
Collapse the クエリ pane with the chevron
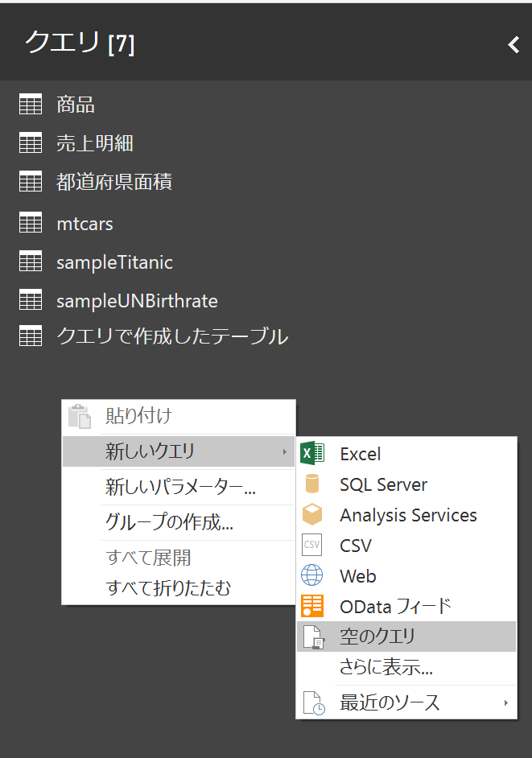[x=513, y=45]
